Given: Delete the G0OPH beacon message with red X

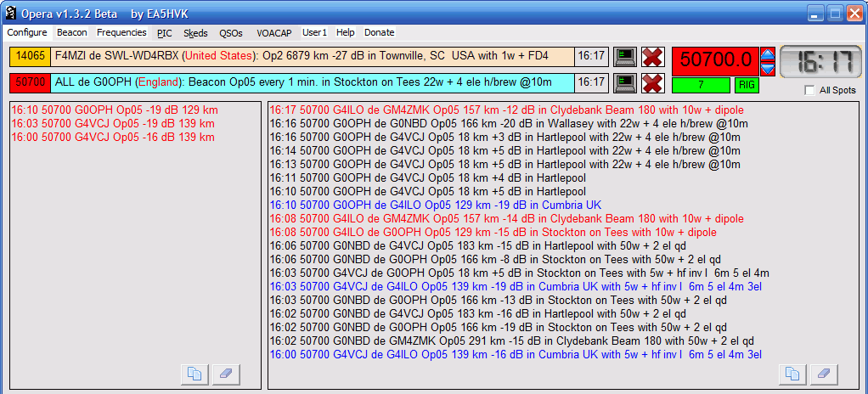Looking at the screenshot, I should [652, 83].
